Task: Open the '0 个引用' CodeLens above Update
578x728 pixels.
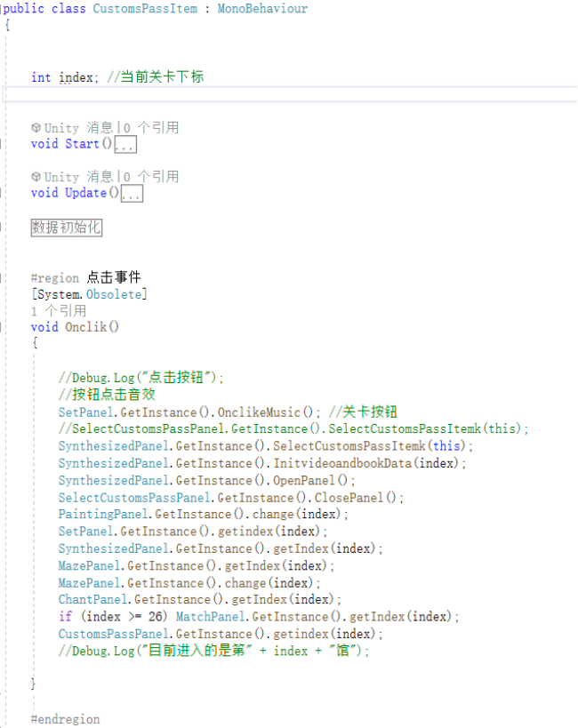Action: click(x=151, y=177)
